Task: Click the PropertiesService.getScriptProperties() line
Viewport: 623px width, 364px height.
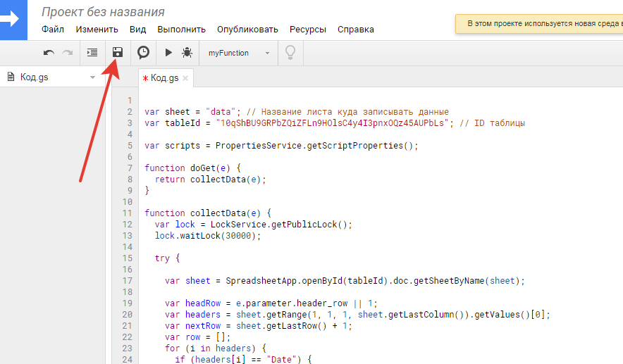Action: coord(281,146)
